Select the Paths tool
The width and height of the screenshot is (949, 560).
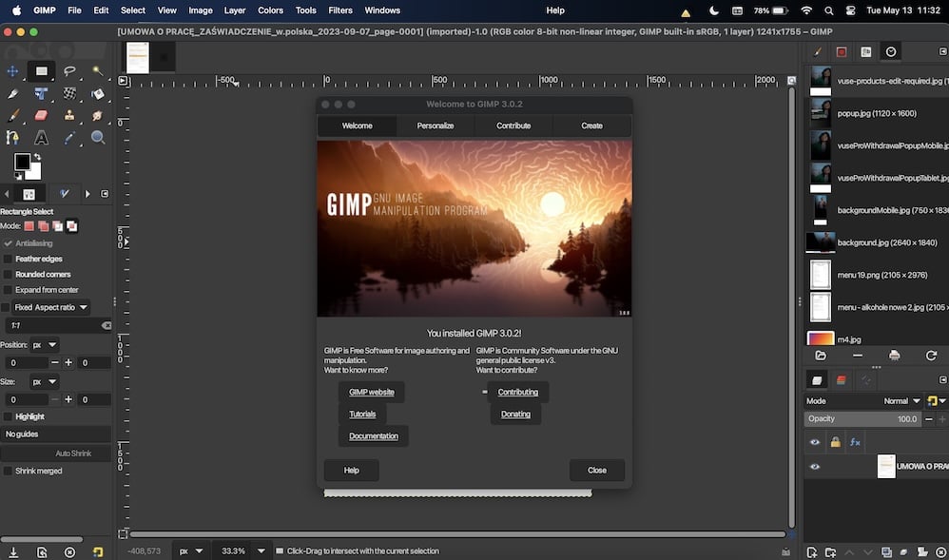point(12,138)
